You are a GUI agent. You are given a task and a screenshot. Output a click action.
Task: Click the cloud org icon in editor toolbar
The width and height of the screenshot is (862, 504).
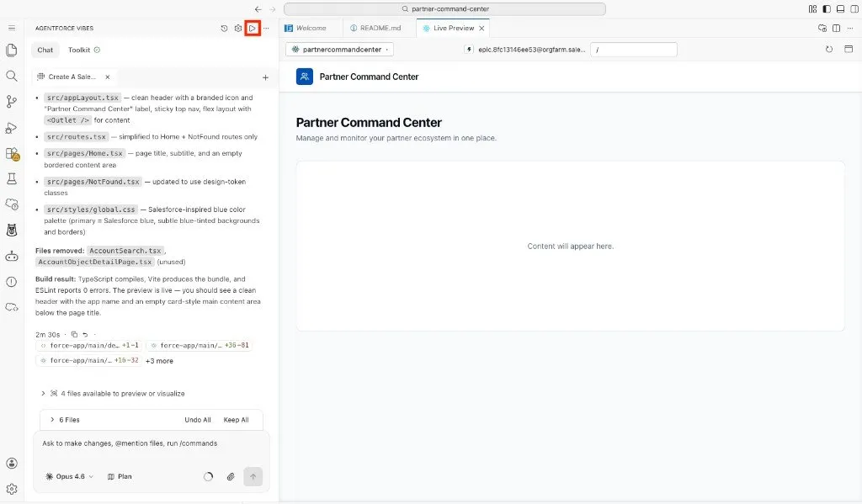pyautogui.click(x=822, y=28)
